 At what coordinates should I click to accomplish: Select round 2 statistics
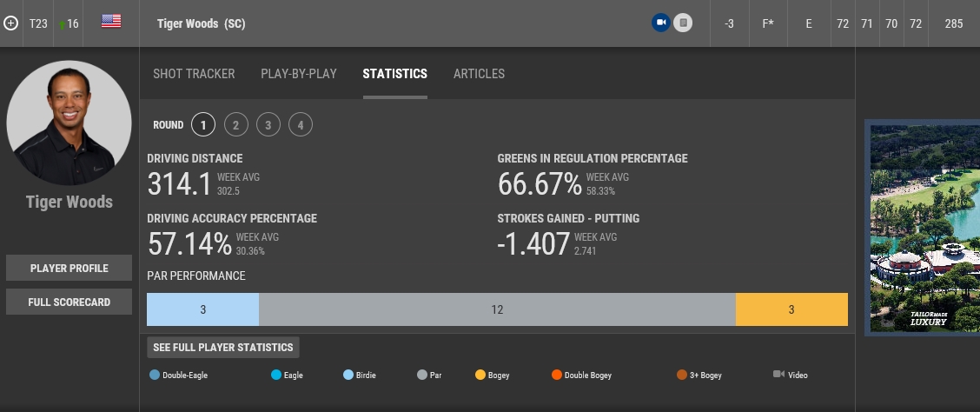[x=235, y=125]
